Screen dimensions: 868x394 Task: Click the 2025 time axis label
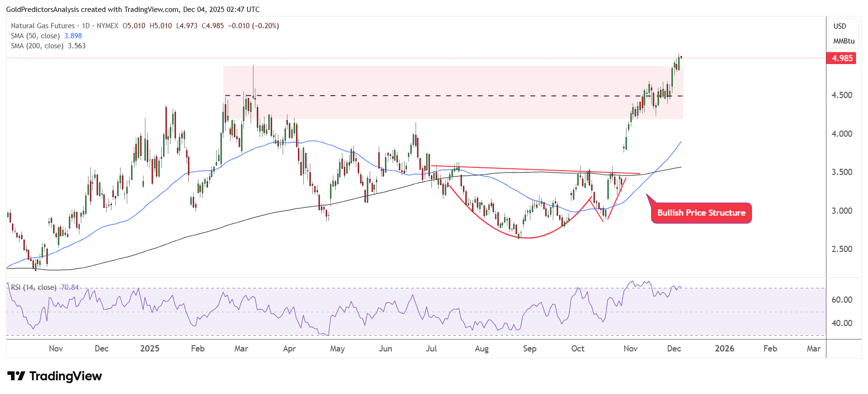click(150, 349)
